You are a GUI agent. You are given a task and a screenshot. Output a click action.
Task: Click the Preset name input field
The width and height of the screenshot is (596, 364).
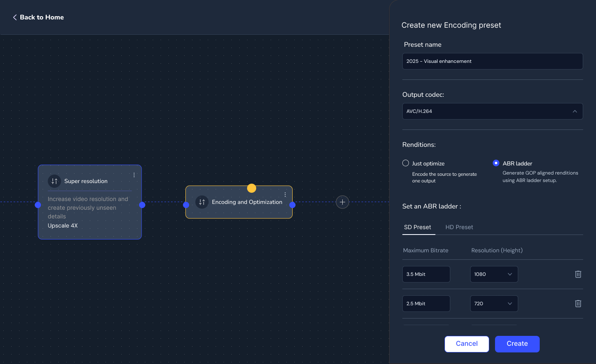coord(493,61)
